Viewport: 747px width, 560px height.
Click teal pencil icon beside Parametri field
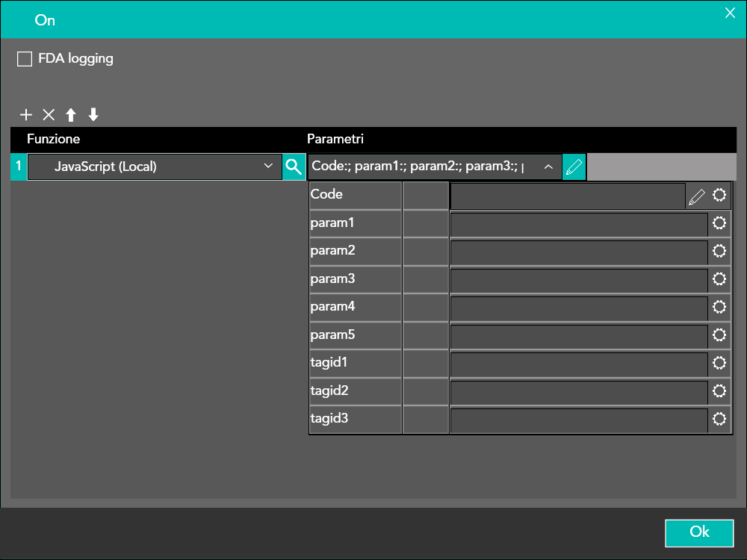(x=574, y=167)
